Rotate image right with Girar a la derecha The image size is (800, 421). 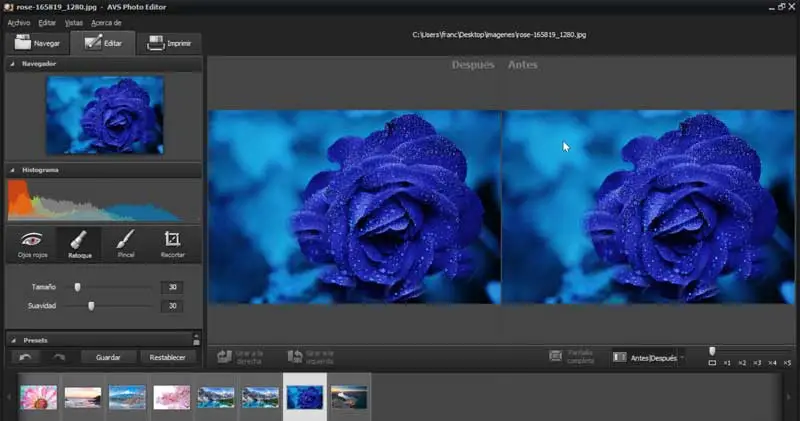[x=240, y=356]
